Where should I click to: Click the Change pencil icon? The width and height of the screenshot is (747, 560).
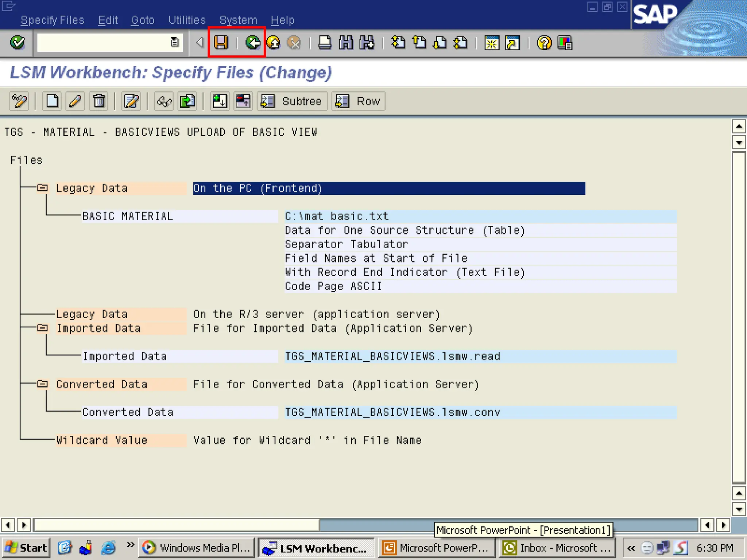75,101
